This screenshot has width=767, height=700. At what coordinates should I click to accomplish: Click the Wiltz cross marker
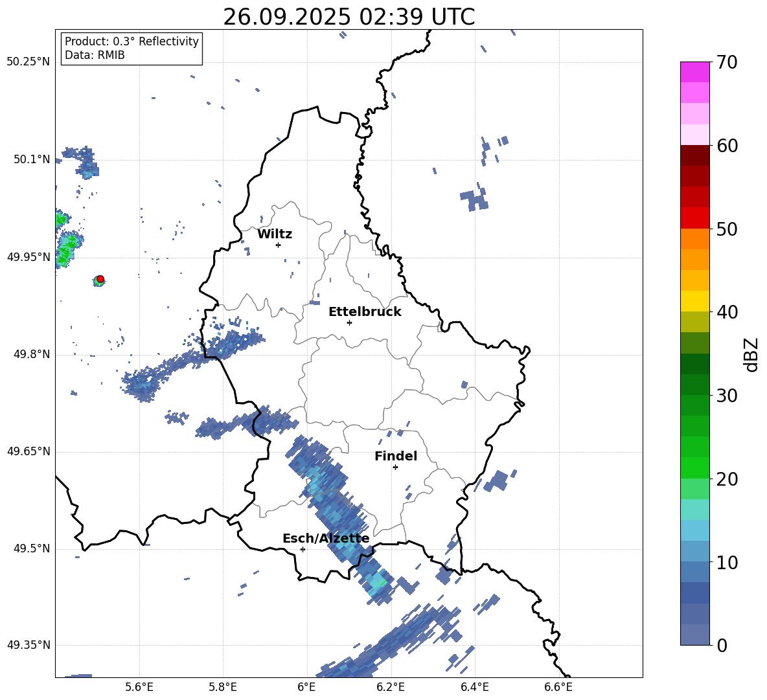278,245
